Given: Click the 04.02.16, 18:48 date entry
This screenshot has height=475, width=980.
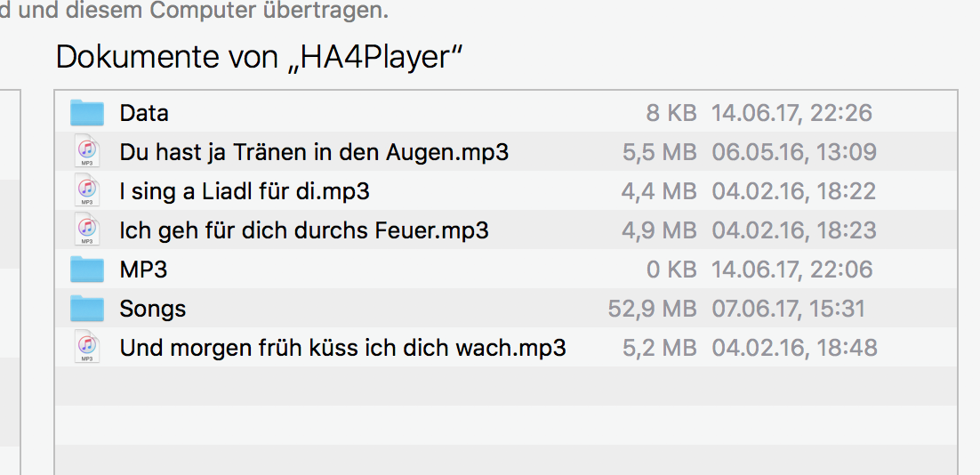Looking at the screenshot, I should click(x=794, y=347).
